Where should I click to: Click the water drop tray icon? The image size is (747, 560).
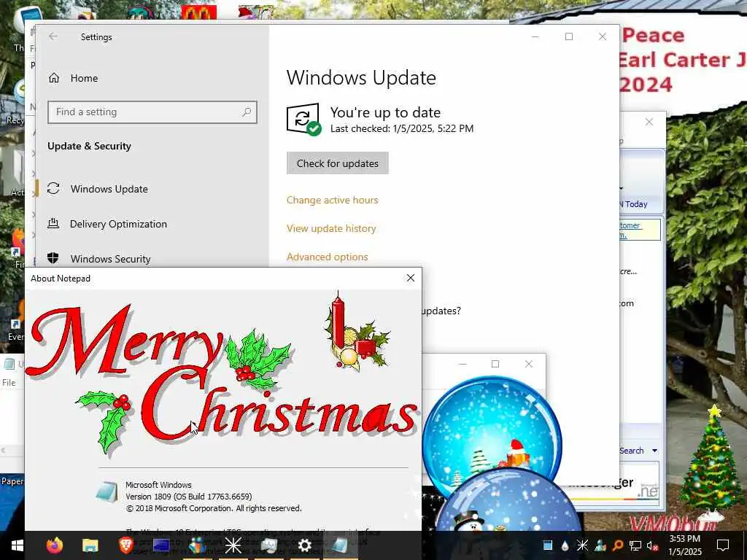coord(565,545)
